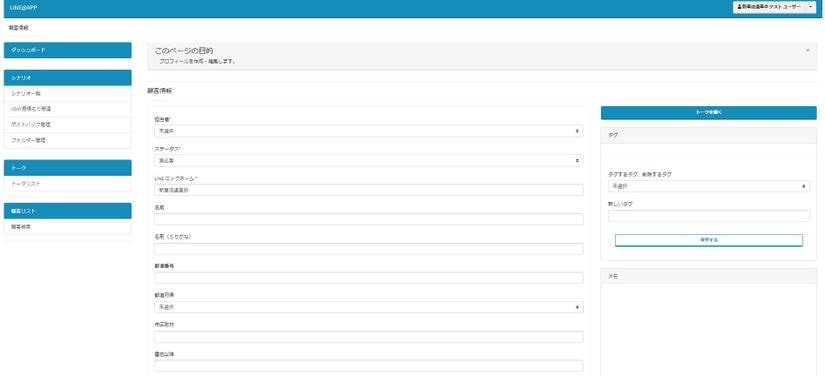The image size is (825, 376).
Task: Expand the 都道府県 select dropdown
Action: 369,307
